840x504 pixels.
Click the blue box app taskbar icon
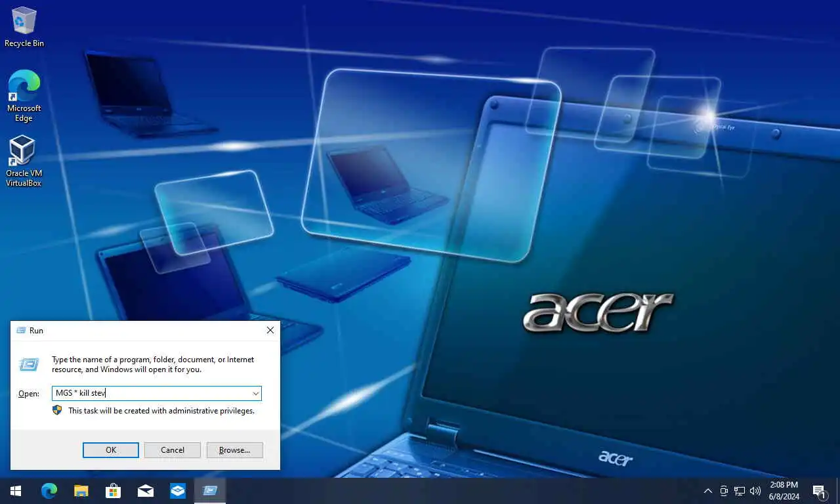coord(178,491)
